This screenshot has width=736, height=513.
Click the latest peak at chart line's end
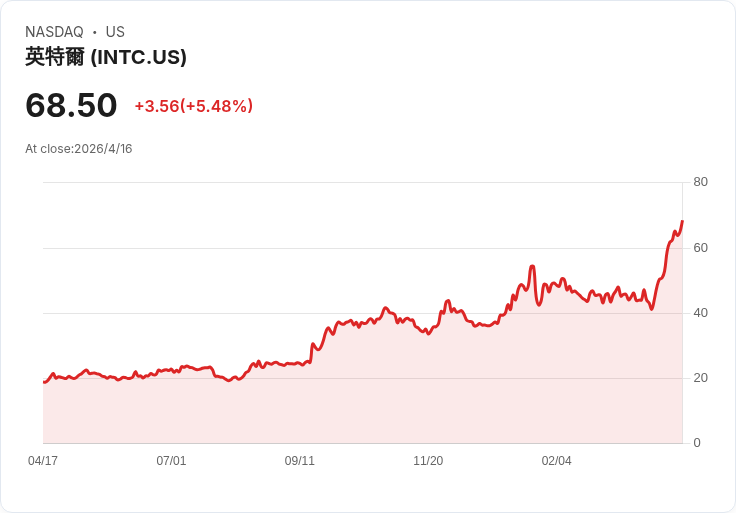682,221
